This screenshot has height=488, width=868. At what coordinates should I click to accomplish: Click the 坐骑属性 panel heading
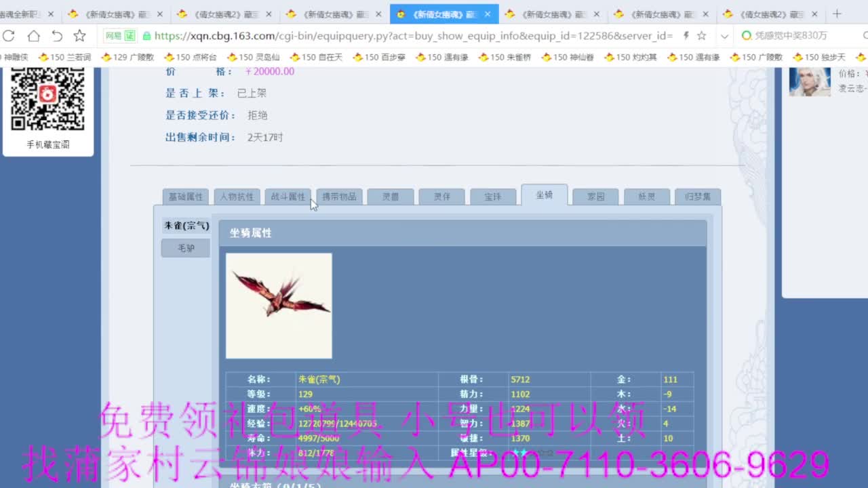251,232
